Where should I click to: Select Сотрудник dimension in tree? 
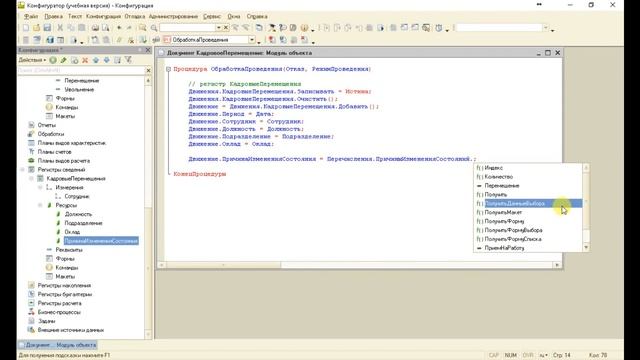(x=77, y=196)
